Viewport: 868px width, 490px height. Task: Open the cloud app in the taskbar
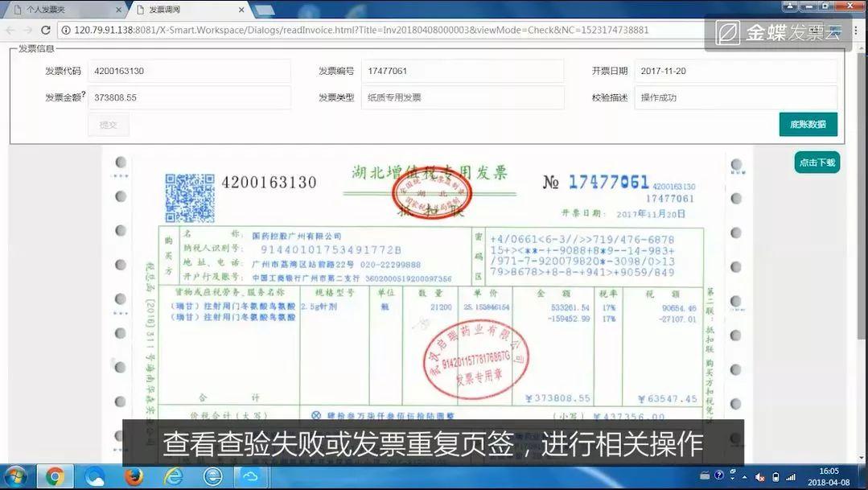click(x=251, y=476)
